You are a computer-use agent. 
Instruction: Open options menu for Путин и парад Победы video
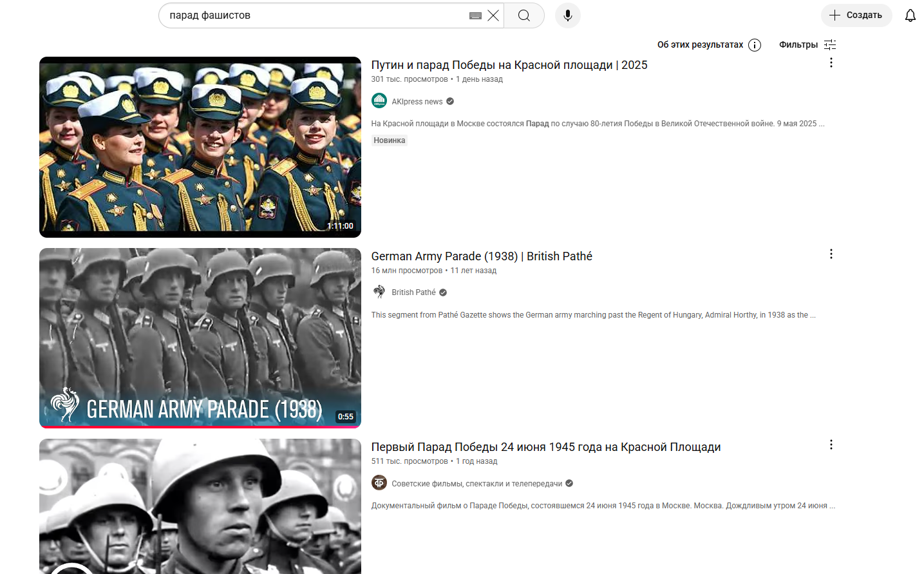831,62
